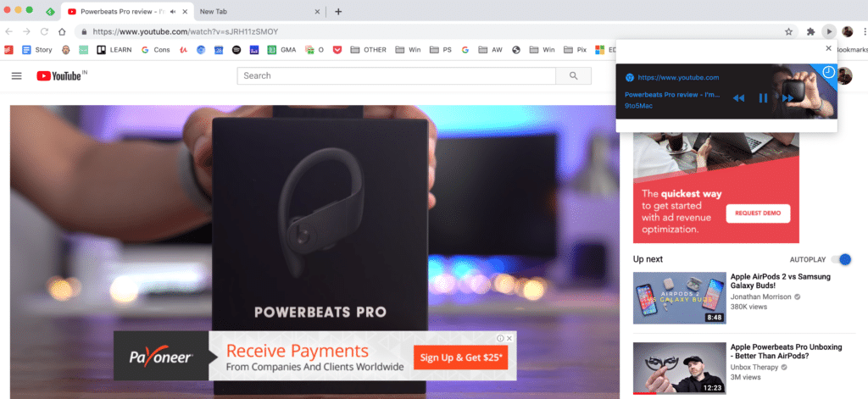The height and width of the screenshot is (399, 868).
Task: Click the YouTube search field
Action: [x=396, y=75]
